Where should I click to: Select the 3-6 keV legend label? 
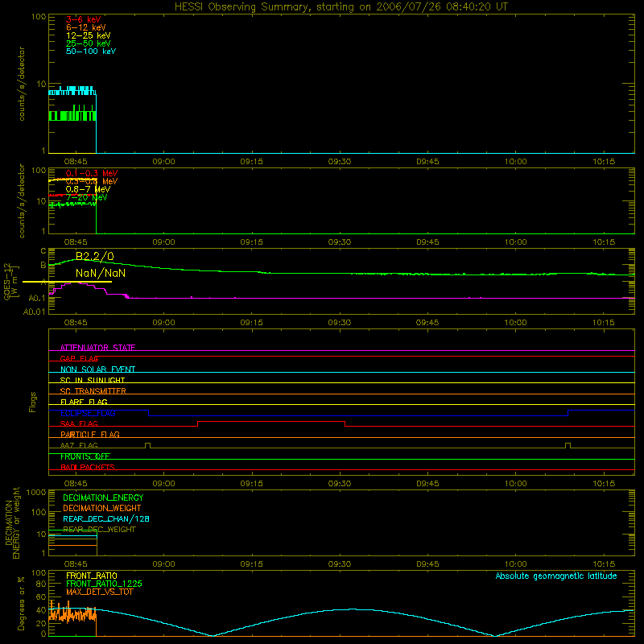point(83,19)
